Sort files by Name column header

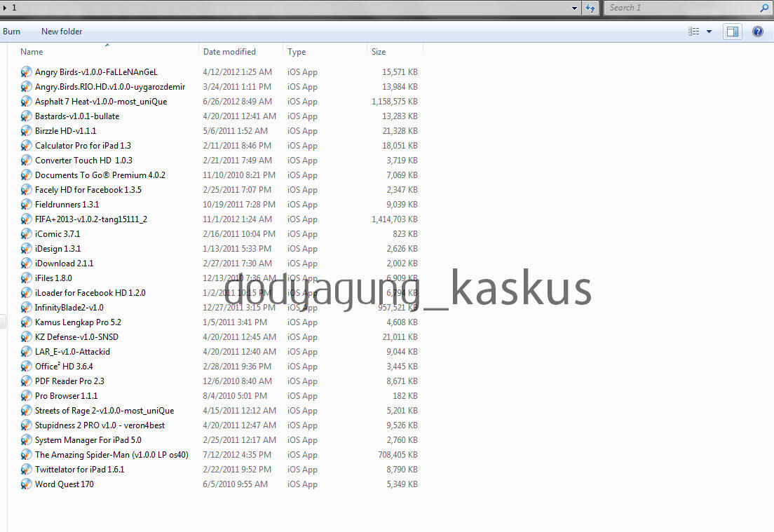click(32, 52)
